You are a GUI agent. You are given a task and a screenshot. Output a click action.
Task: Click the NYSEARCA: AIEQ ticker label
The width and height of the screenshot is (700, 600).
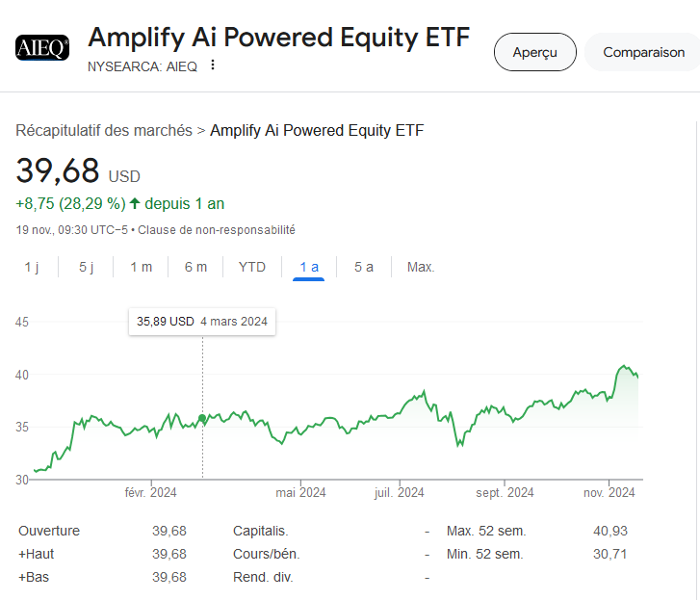coord(143,66)
